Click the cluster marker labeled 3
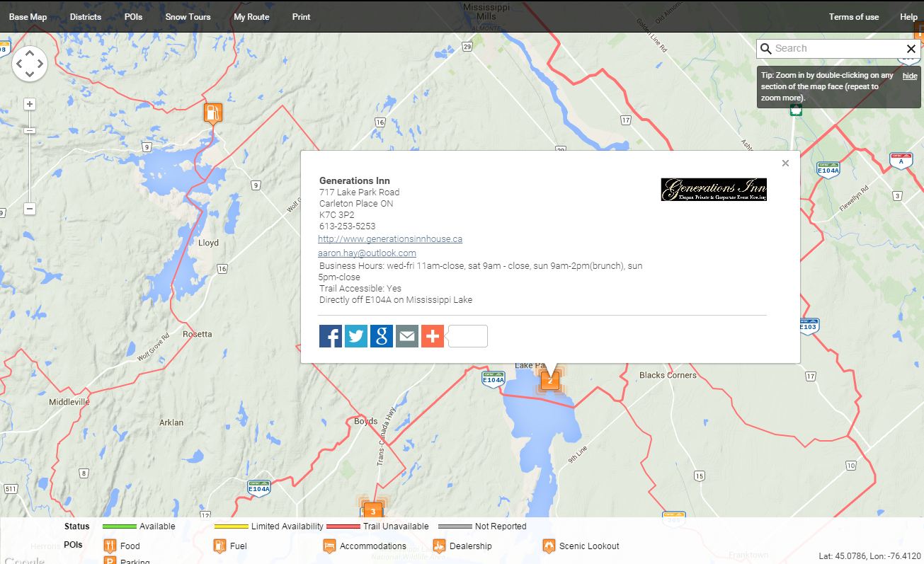The image size is (924, 564). pyautogui.click(x=372, y=511)
